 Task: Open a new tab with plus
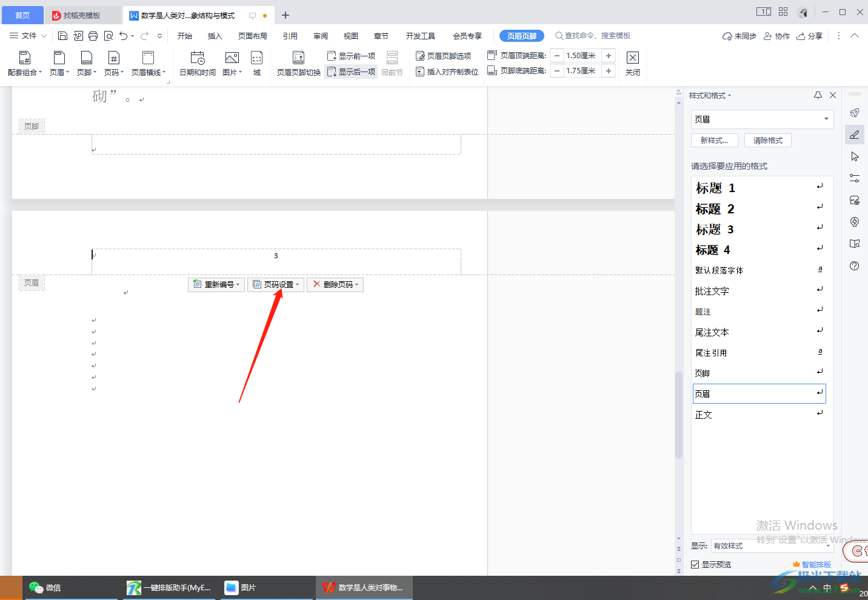285,15
